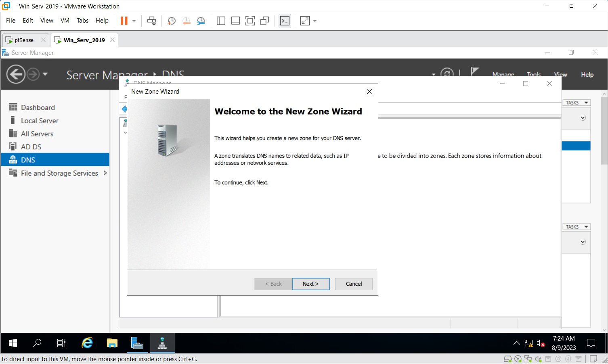The image size is (608, 364).
Task: Click the Server Manager back arrow
Action: (16, 74)
